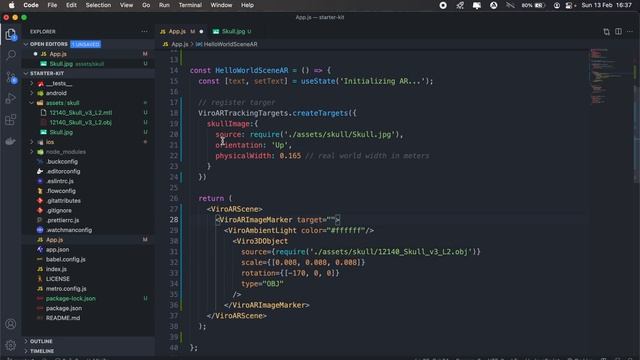Switch to the Skull.jpg editor tab

pyautogui.click(x=232, y=31)
